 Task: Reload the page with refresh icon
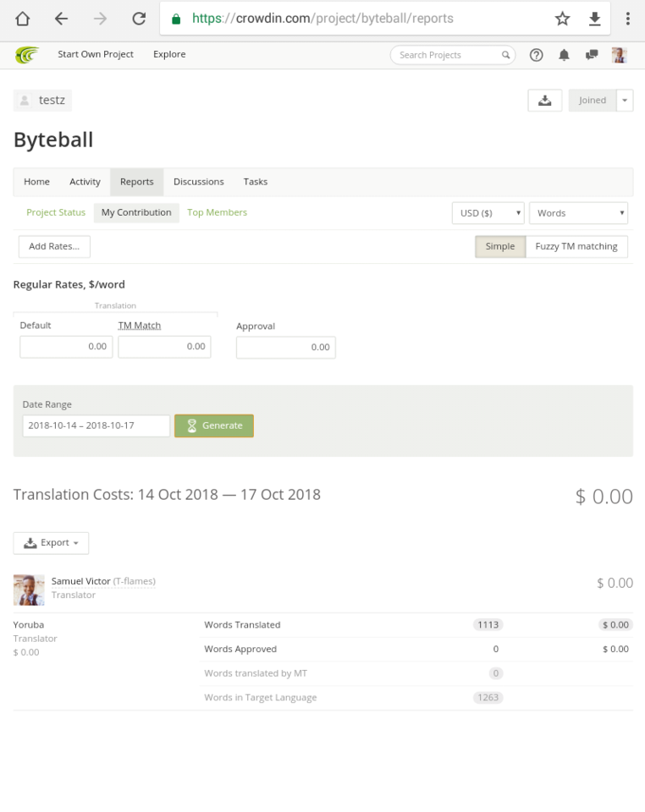click(139, 19)
